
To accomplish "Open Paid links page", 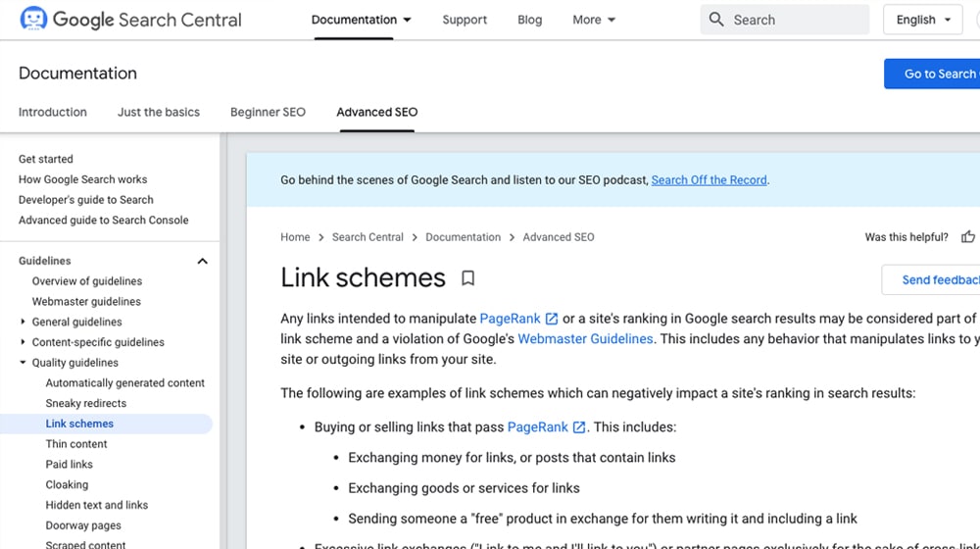I will (69, 464).
